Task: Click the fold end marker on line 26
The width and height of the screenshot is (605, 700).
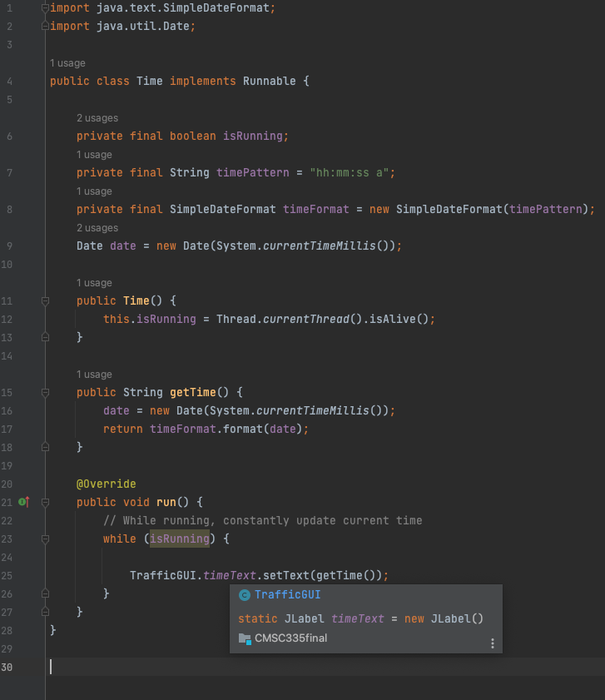Action: coord(45,593)
